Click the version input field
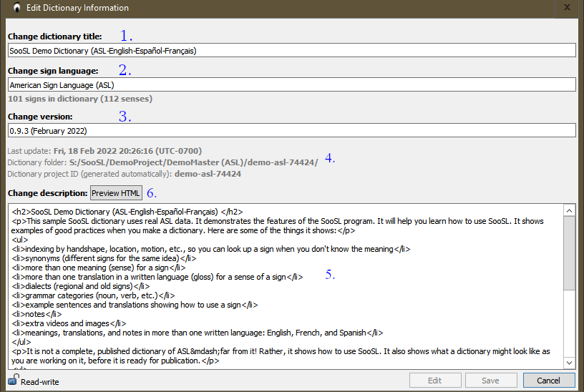 pos(291,131)
